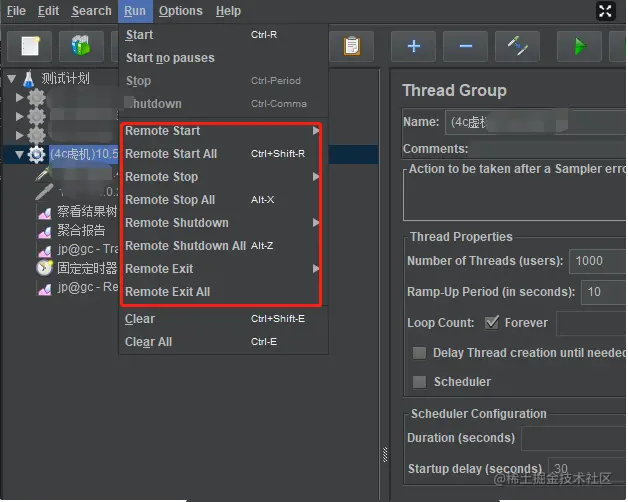Choose Clear from the Run menu

tap(223, 319)
